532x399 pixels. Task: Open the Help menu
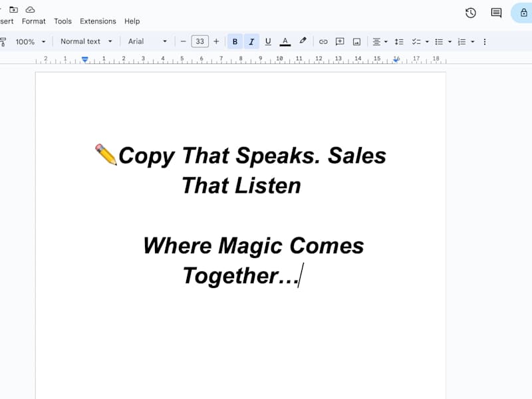point(132,21)
